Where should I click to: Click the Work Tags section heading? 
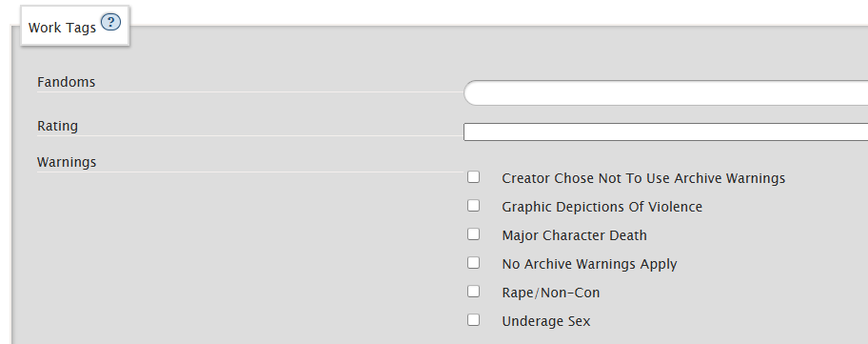62,28
